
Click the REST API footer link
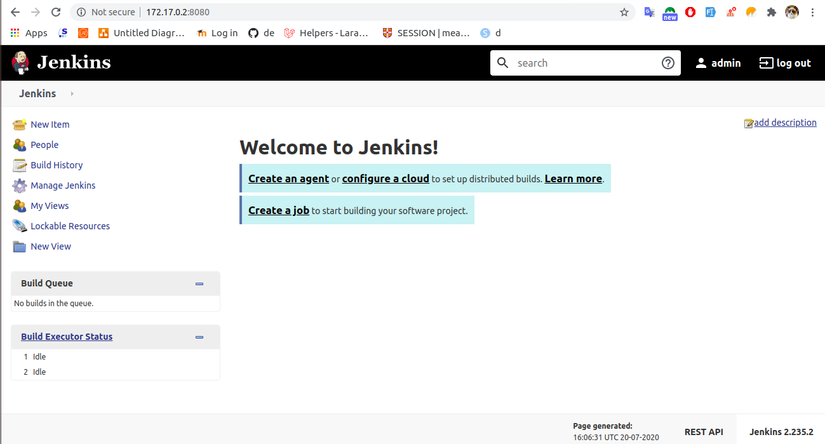tap(703, 432)
